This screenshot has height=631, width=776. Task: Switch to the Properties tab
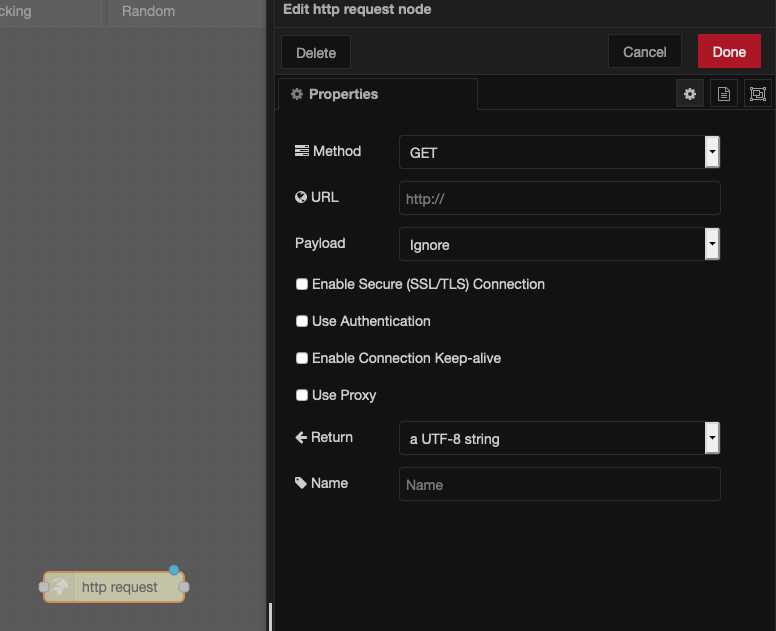378,94
